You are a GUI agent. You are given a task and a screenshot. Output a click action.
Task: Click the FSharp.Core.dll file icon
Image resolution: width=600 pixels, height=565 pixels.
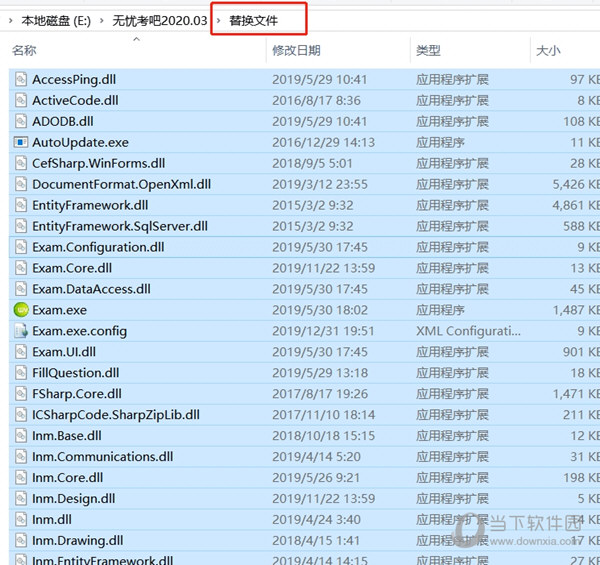(21, 394)
